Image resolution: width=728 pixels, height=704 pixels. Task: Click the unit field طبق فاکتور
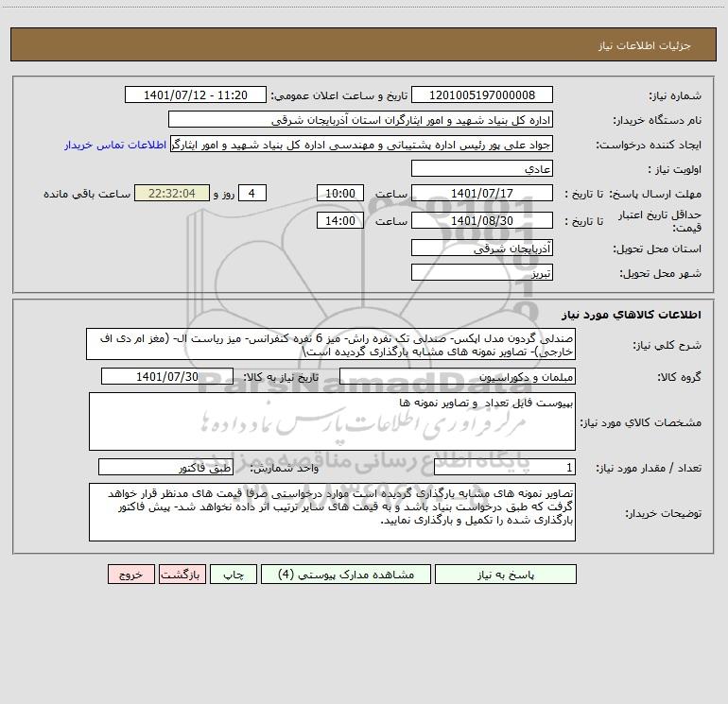(x=165, y=468)
